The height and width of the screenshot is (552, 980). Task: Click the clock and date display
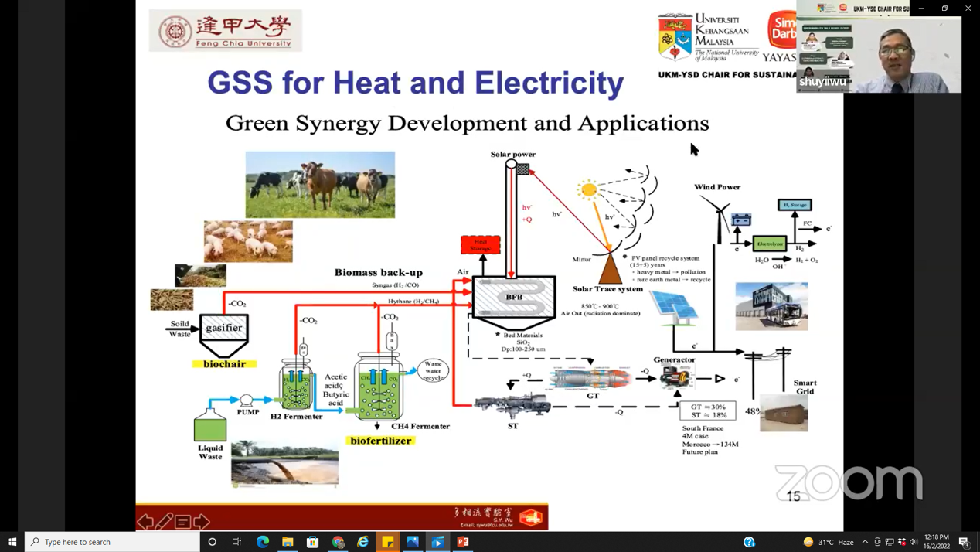[936, 542]
